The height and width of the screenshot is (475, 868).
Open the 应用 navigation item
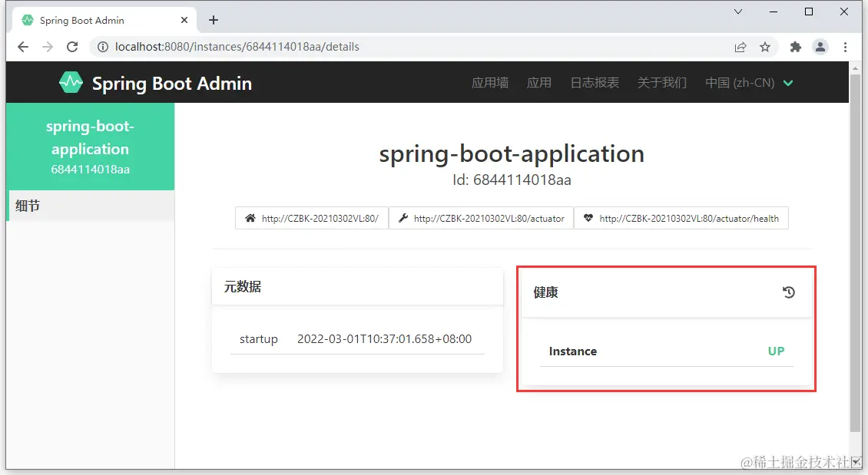pyautogui.click(x=539, y=83)
